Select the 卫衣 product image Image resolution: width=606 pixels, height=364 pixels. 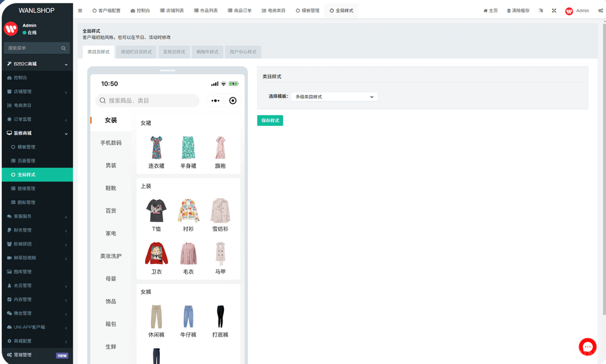tap(156, 253)
